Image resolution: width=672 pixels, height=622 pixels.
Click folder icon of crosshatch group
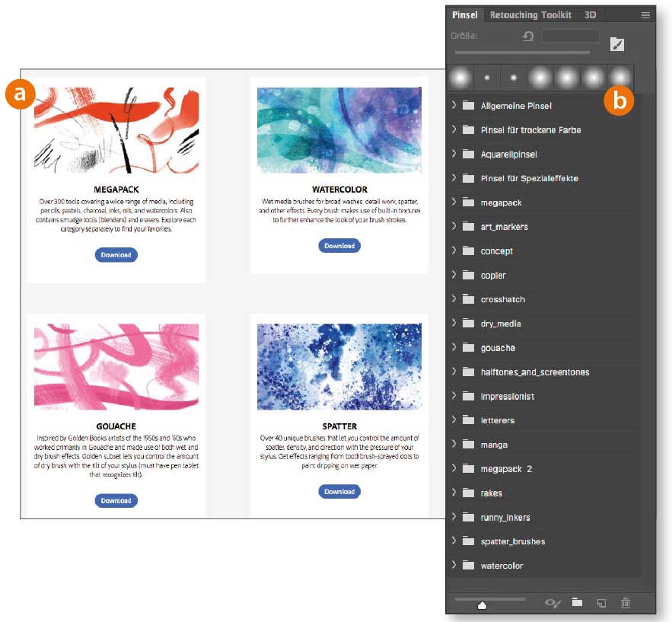tap(469, 299)
